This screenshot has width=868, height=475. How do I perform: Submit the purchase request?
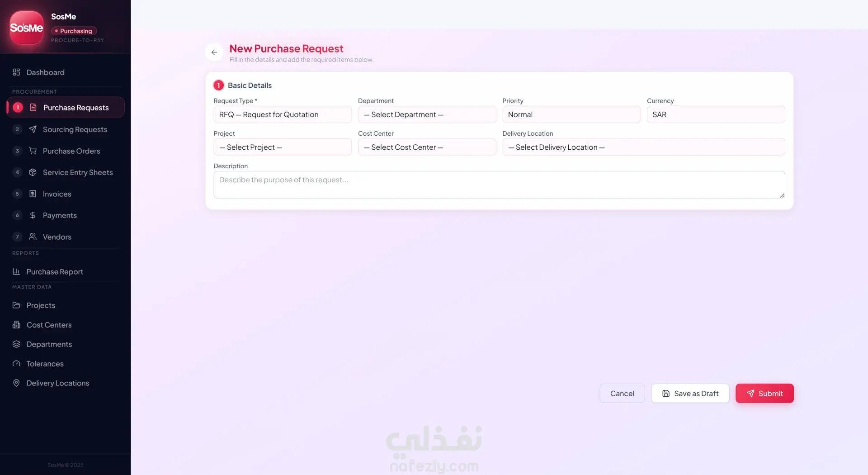pos(764,394)
